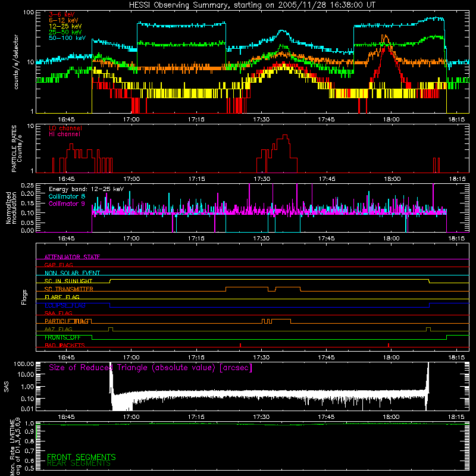Select the cyan 50-100 keV legend label
This screenshot has width=476, height=476.
[x=67, y=38]
